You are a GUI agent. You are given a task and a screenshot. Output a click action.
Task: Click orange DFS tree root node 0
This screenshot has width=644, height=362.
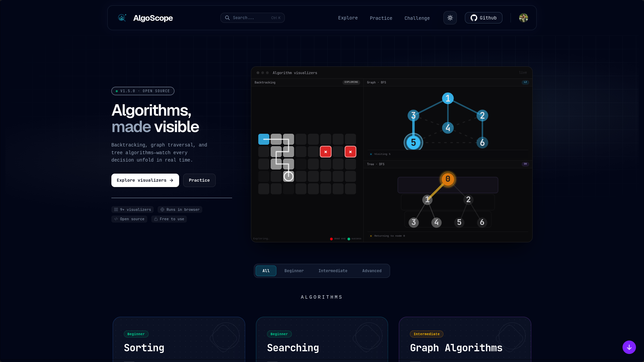(x=448, y=179)
